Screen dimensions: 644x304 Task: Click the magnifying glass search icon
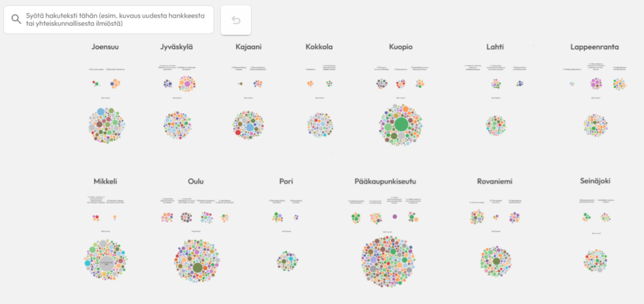tap(17, 19)
